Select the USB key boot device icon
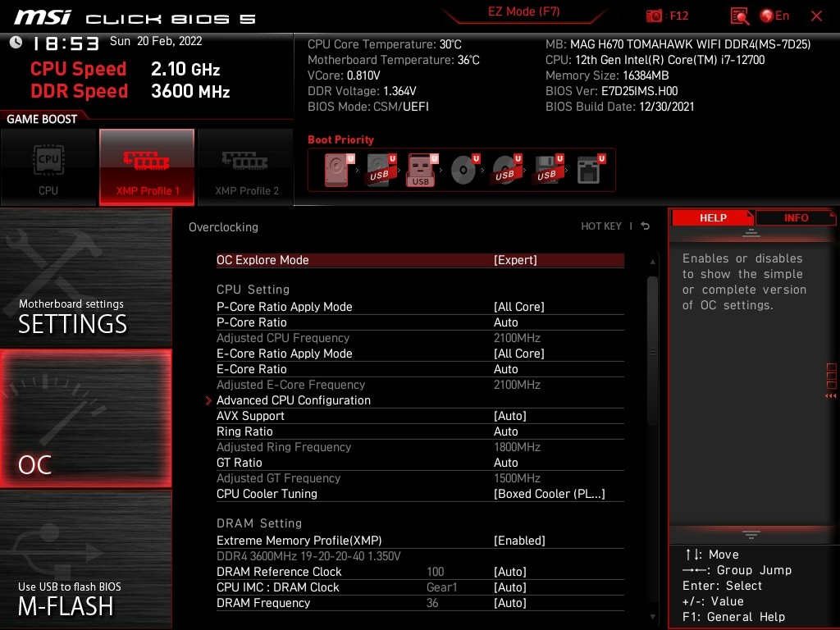840x630 pixels. pyautogui.click(x=421, y=171)
